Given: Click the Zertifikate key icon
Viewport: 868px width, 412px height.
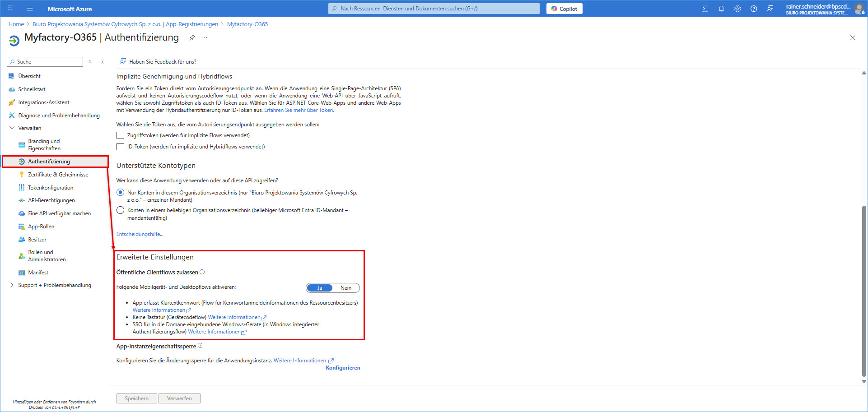Looking at the screenshot, I should pos(22,175).
